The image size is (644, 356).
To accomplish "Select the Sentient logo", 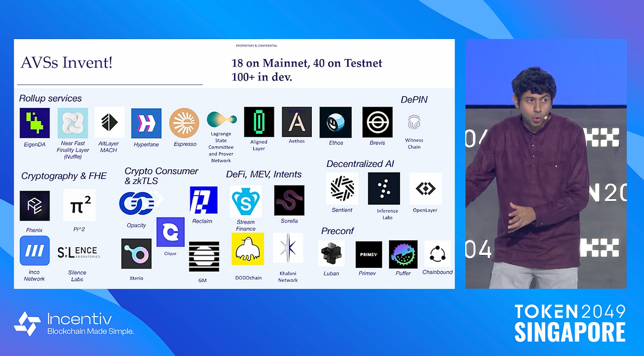I will (x=342, y=188).
